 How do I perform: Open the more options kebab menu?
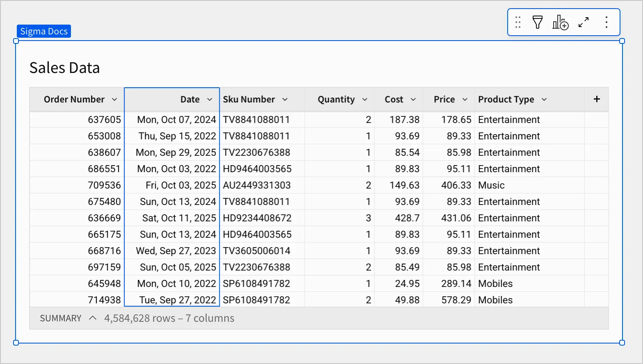606,22
